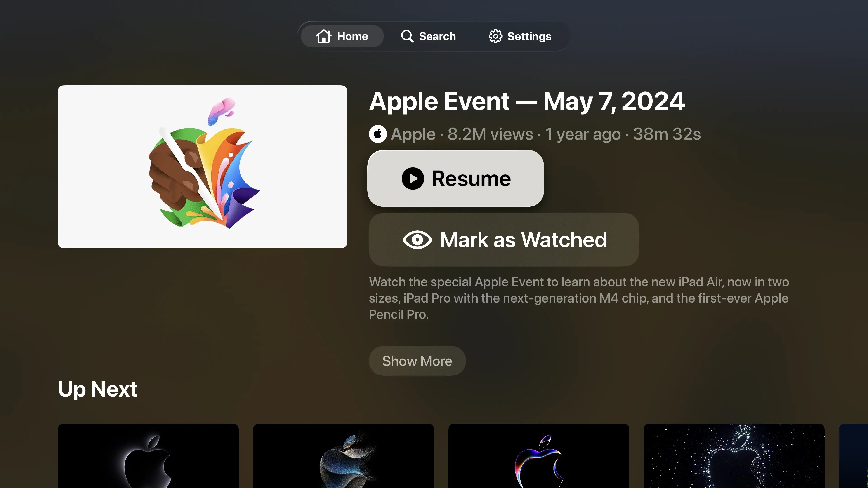Viewport: 868px width, 488px height.
Task: Switch to the Search tab
Action: pyautogui.click(x=428, y=36)
